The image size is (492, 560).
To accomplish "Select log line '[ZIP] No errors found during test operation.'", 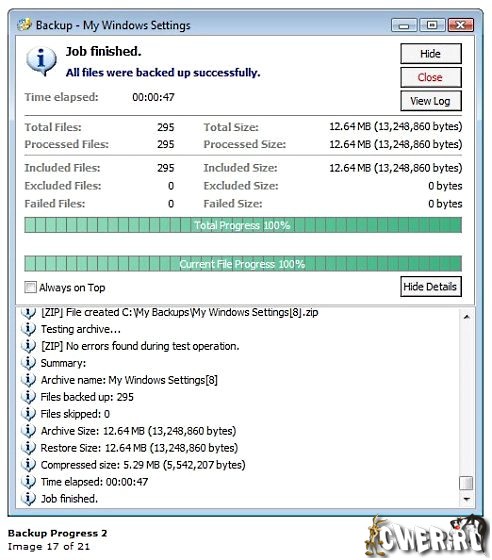I will coord(140,346).
